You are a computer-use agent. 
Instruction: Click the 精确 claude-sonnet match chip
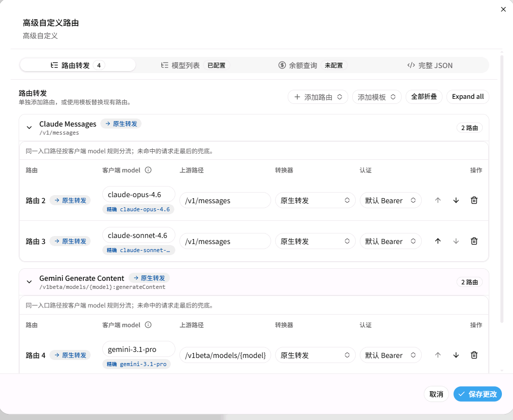tap(139, 250)
